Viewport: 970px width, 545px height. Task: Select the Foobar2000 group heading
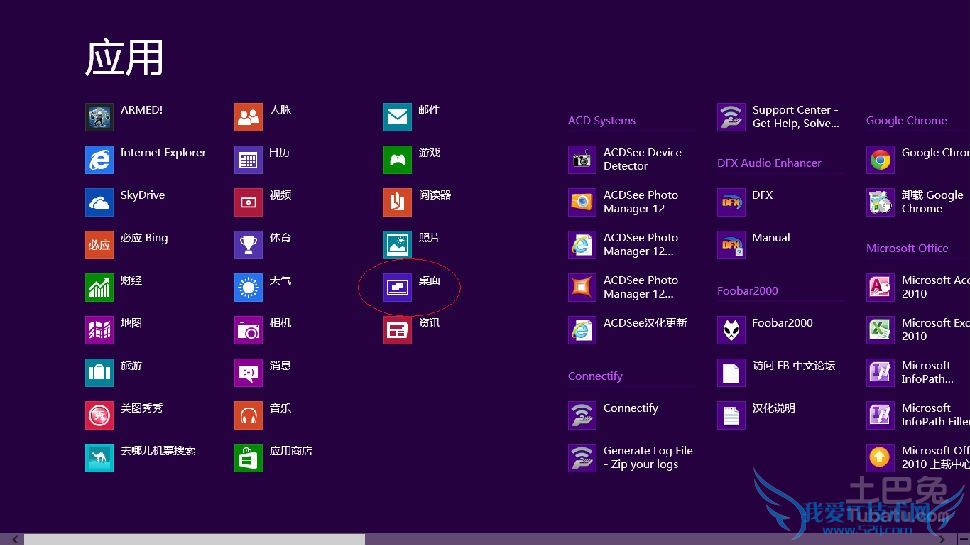[747, 291]
